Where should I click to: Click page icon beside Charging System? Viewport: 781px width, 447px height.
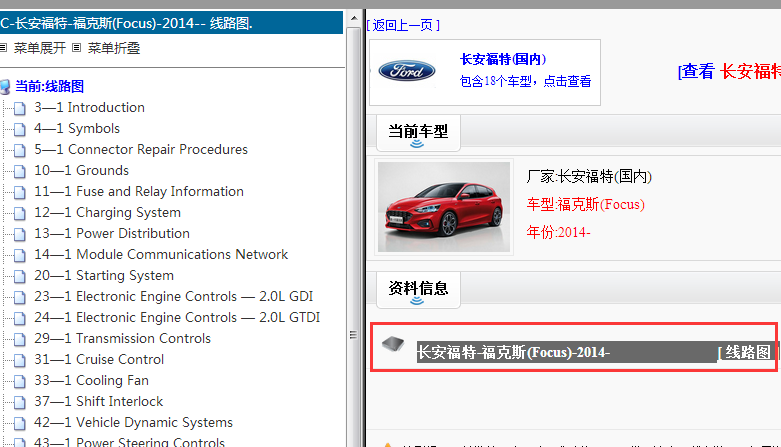click(20, 213)
